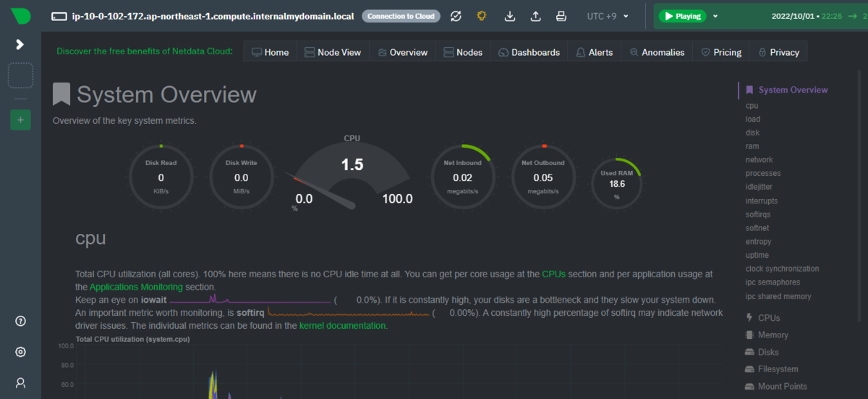This screenshot has height=399, width=868.
Task: Follow the CPUs section link
Action: click(x=553, y=274)
